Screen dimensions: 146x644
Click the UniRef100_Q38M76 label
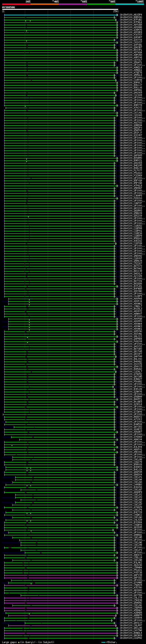click(x=131, y=30)
